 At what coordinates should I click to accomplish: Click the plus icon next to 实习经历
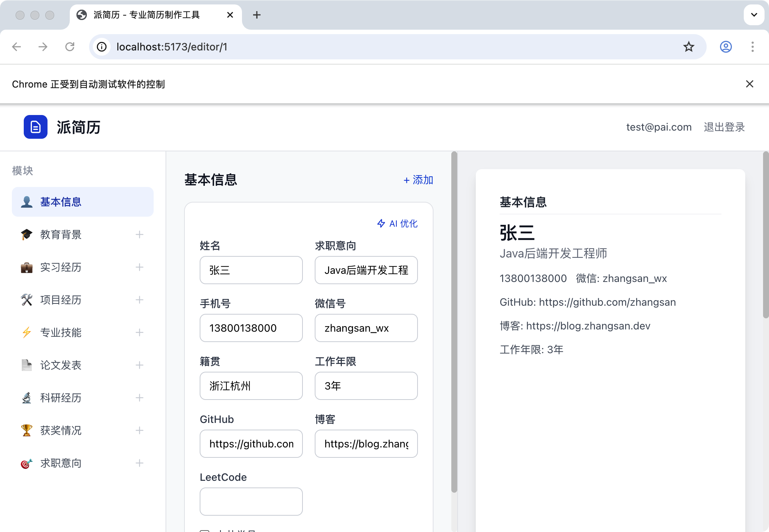pos(140,267)
